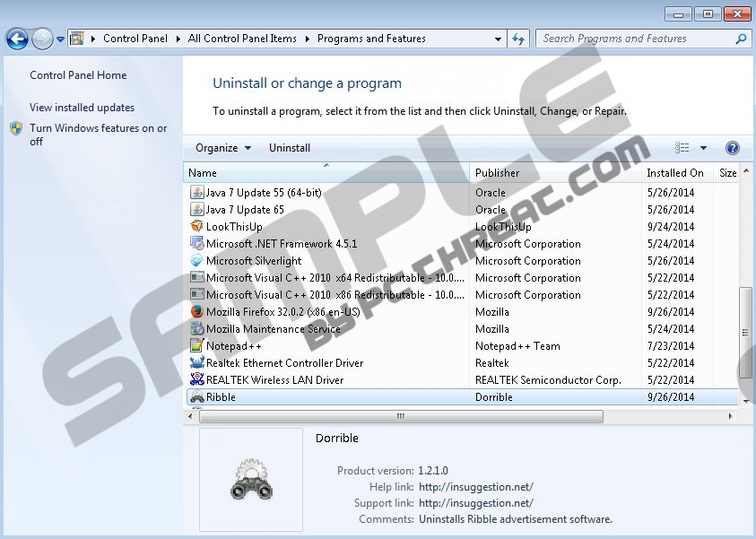Click the Ribble program icon in list

pyautogui.click(x=197, y=397)
